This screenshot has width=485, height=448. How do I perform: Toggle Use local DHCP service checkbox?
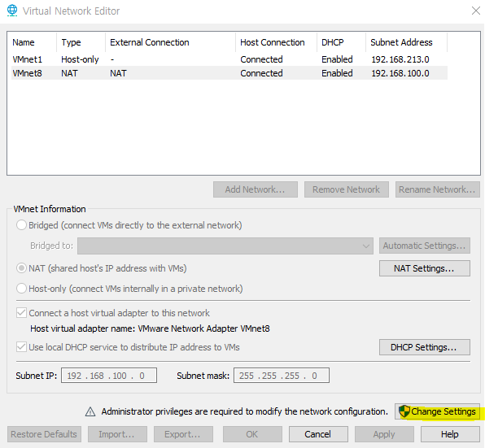click(x=21, y=347)
